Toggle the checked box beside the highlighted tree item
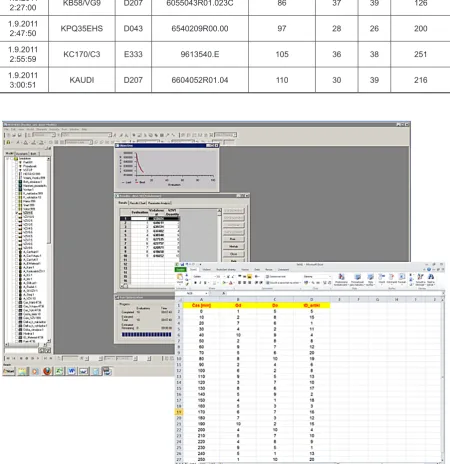This screenshot has height=464, width=450. [x=17, y=212]
